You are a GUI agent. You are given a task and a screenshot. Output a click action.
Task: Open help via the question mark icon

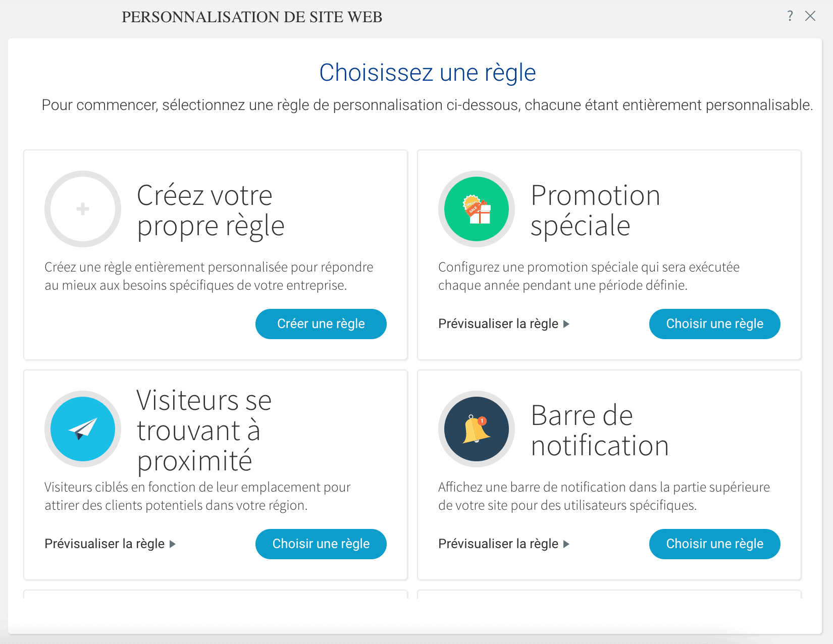pyautogui.click(x=790, y=16)
